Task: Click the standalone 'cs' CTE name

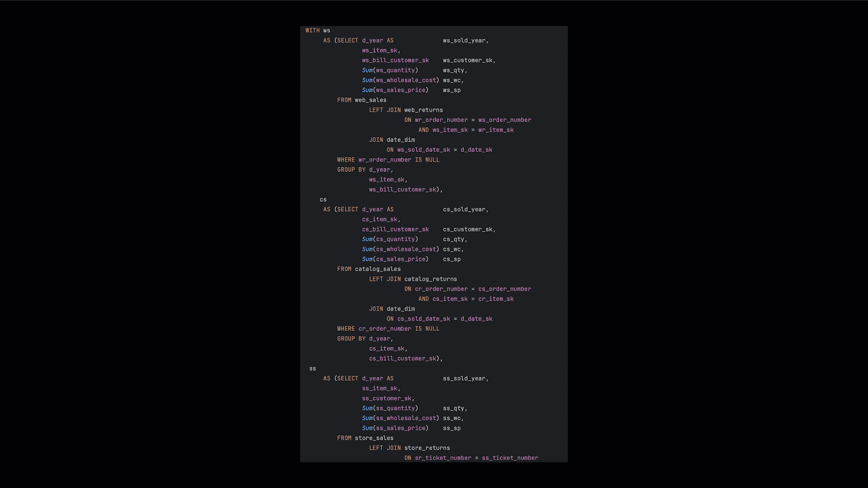Action: [323, 200]
